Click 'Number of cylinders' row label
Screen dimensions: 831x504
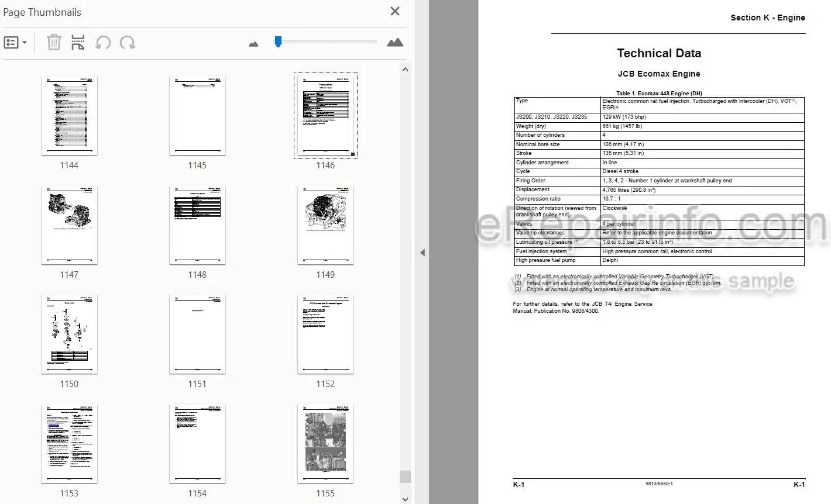point(540,135)
